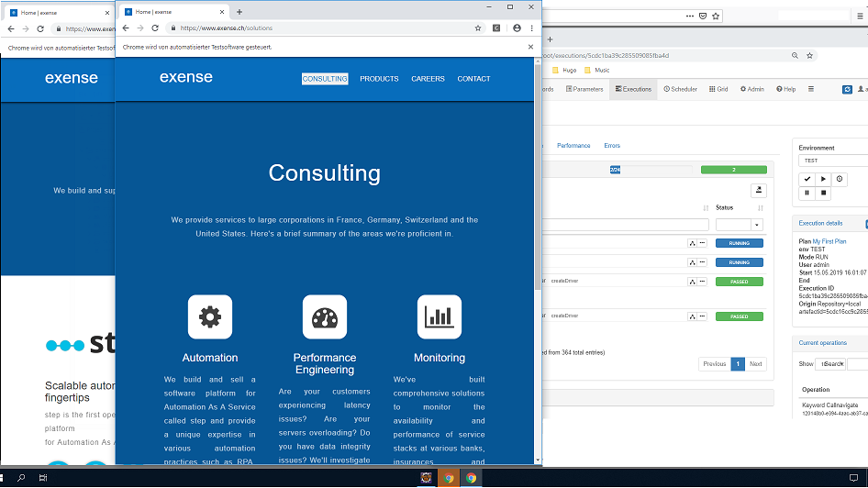Click the simulate checkmark button under Environment
The width and height of the screenshot is (868, 488).
807,179
